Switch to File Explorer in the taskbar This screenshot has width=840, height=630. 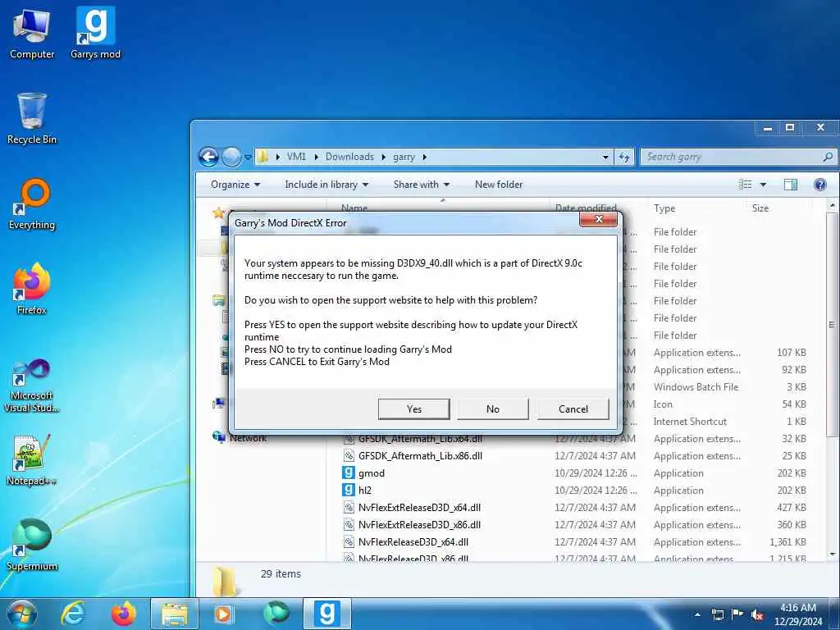(x=175, y=614)
